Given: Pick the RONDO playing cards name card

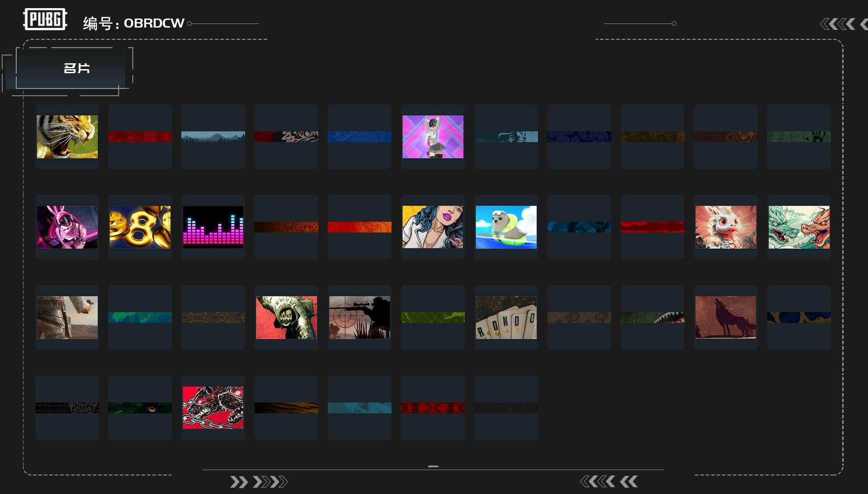Looking at the screenshot, I should [506, 317].
